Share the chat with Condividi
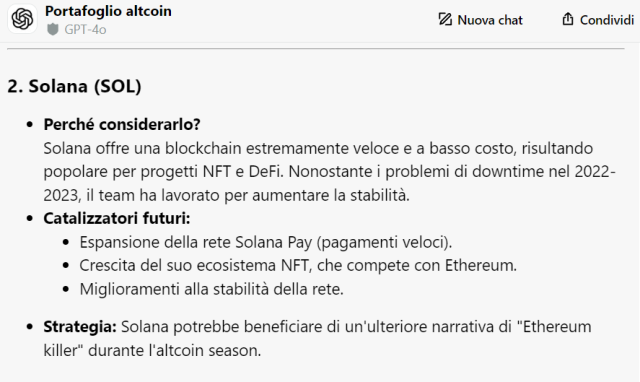This screenshot has width=640, height=382. 598,20
